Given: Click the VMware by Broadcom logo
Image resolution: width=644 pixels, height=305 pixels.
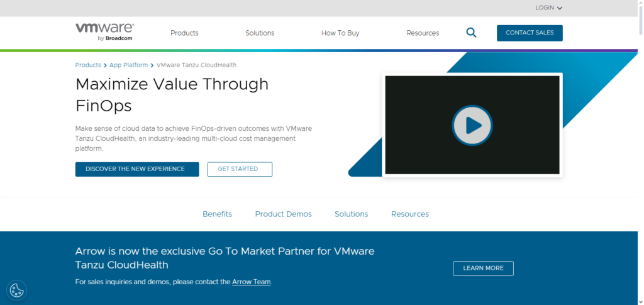Looking at the screenshot, I should point(104,32).
